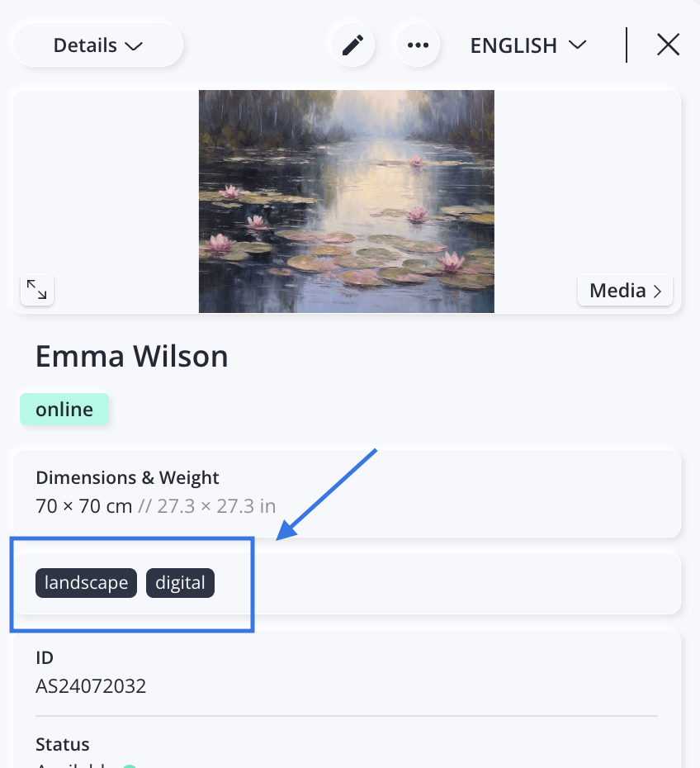
Task: Click the 27.3 × 27.3 in conversion text
Action: [216, 506]
